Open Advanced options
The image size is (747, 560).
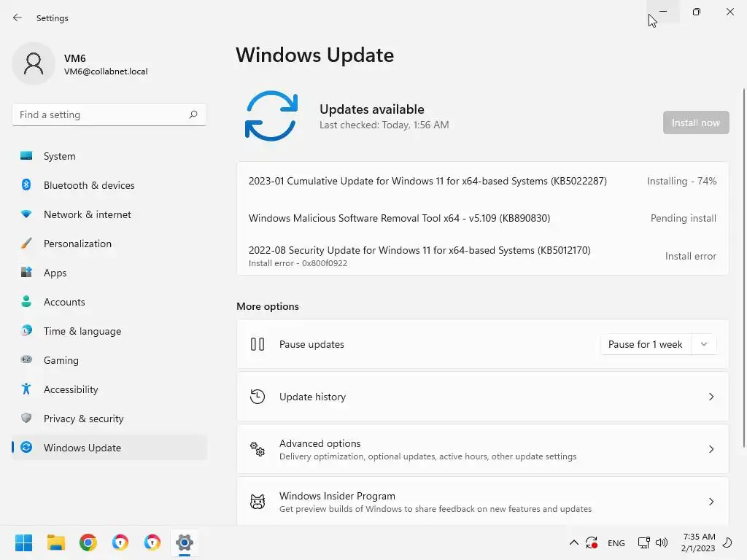(483, 449)
